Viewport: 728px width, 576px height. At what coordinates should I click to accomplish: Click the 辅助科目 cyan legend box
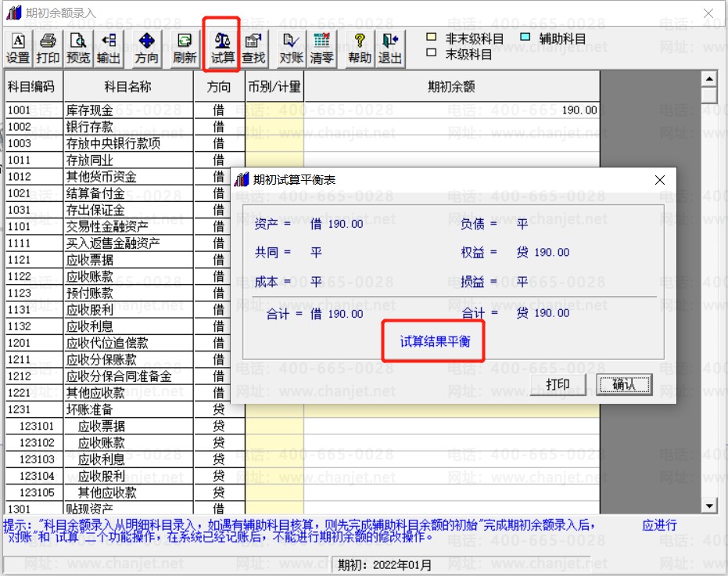click(x=525, y=37)
